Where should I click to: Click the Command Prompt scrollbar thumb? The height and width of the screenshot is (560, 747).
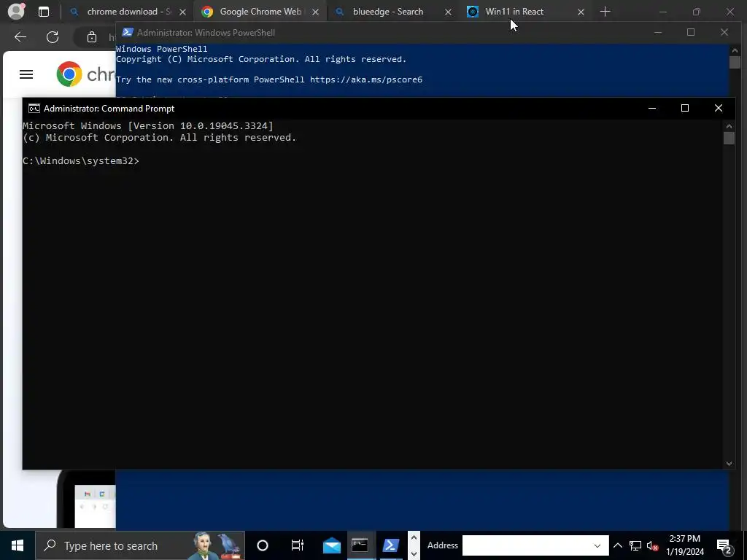(x=729, y=138)
